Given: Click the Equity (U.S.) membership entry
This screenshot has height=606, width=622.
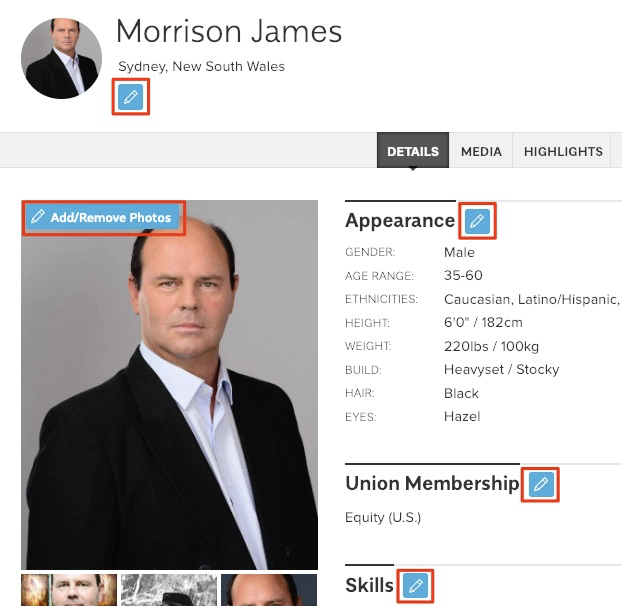Looking at the screenshot, I should tap(383, 518).
